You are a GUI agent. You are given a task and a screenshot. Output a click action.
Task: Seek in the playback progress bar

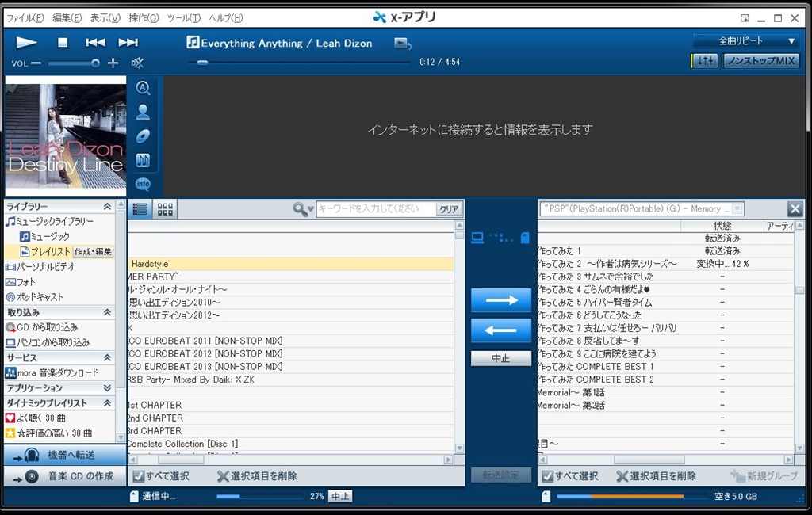point(299,63)
